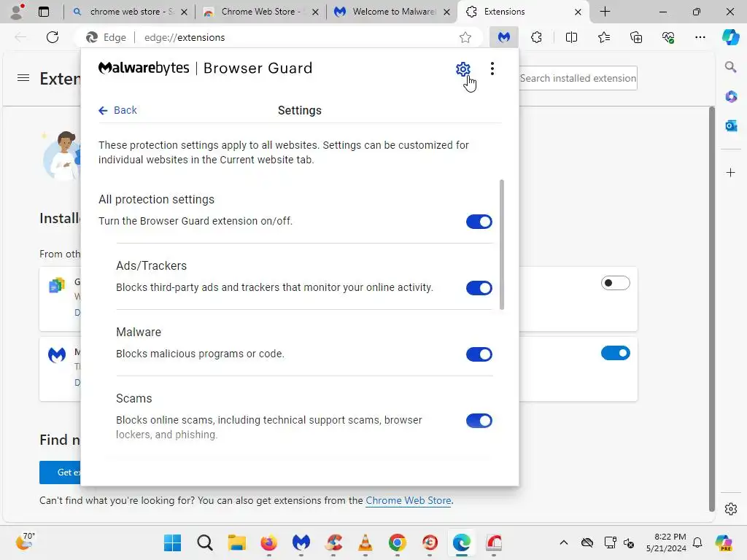Open Extensions page hamburger menu
747x560 pixels.
point(23,77)
